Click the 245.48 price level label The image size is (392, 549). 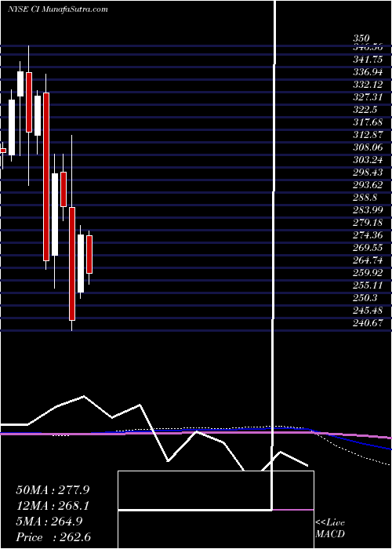[368, 311]
